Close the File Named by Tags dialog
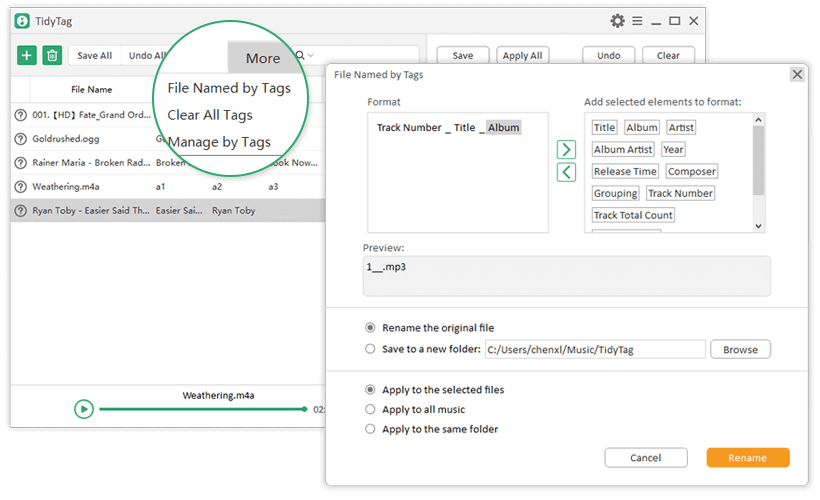The image size is (820, 500). coord(797,75)
